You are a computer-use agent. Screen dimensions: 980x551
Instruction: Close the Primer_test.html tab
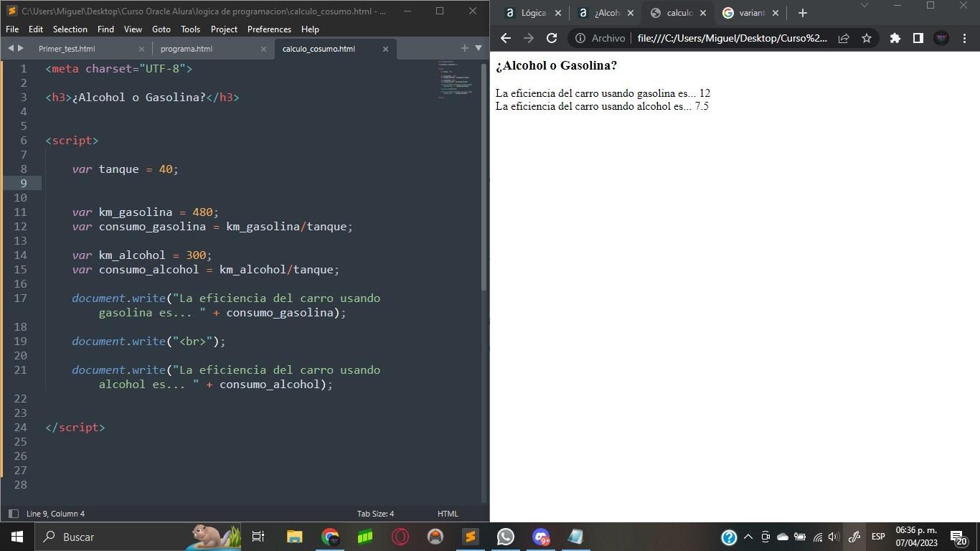tap(141, 49)
